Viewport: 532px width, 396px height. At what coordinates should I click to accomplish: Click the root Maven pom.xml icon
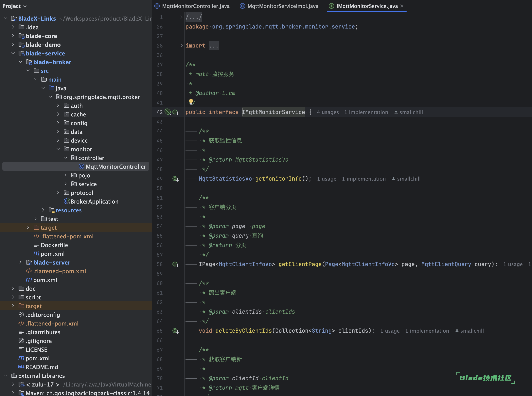[x=21, y=358]
